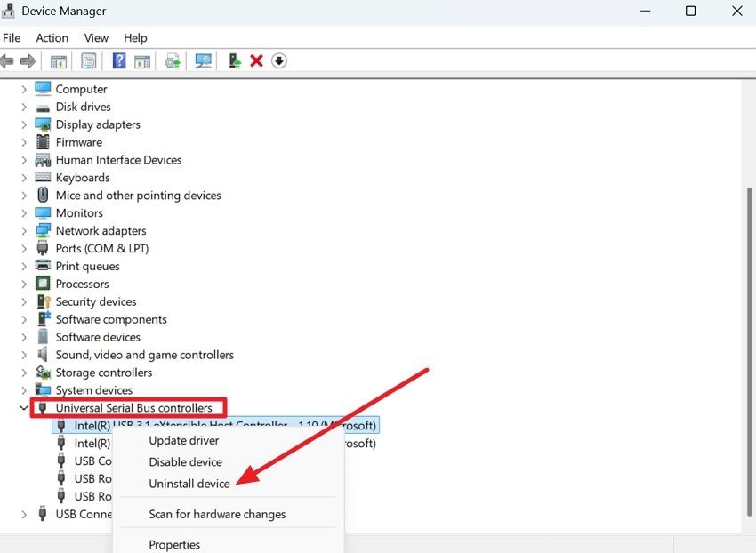
Task: Click the Display adapters category icon
Action: [43, 124]
